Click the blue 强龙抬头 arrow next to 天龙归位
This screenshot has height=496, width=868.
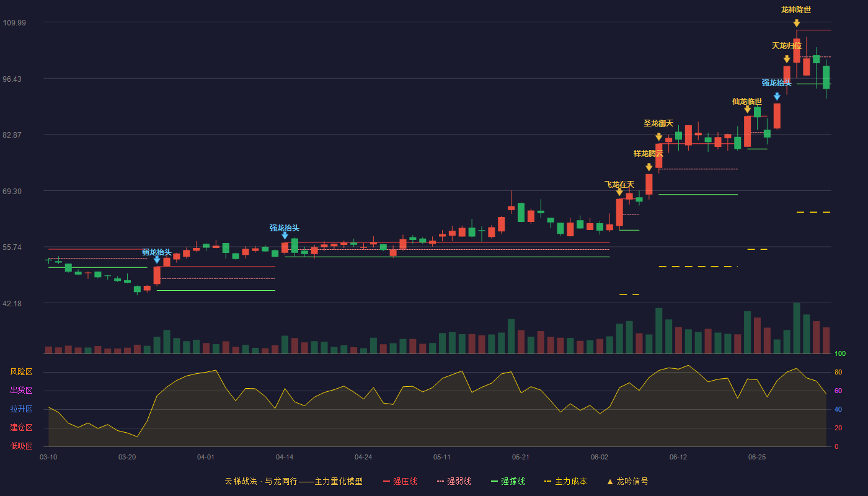tap(777, 97)
